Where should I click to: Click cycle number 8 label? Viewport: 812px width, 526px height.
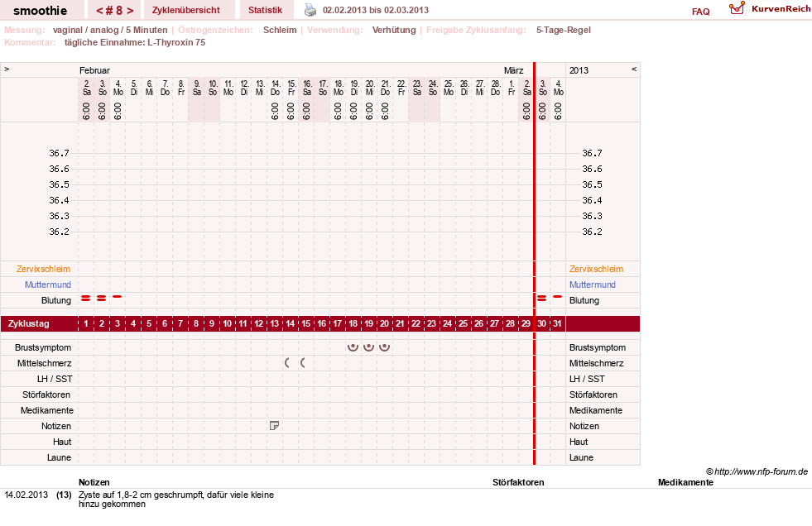click(114, 11)
